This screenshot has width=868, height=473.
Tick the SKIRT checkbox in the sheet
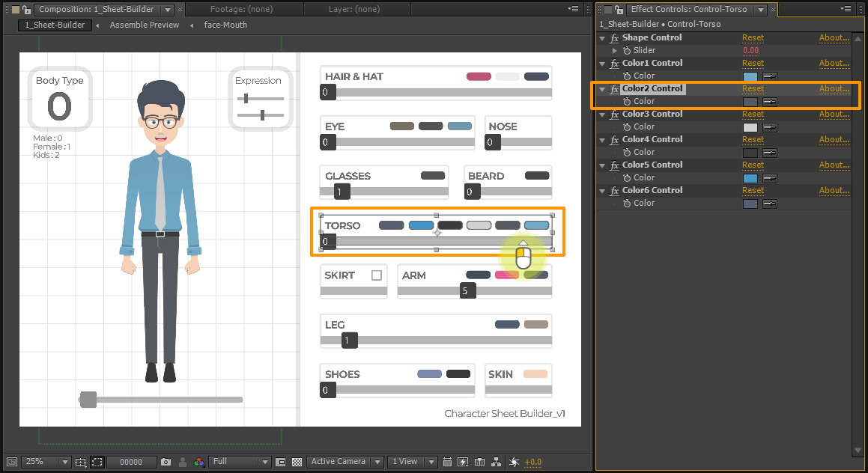(377, 275)
